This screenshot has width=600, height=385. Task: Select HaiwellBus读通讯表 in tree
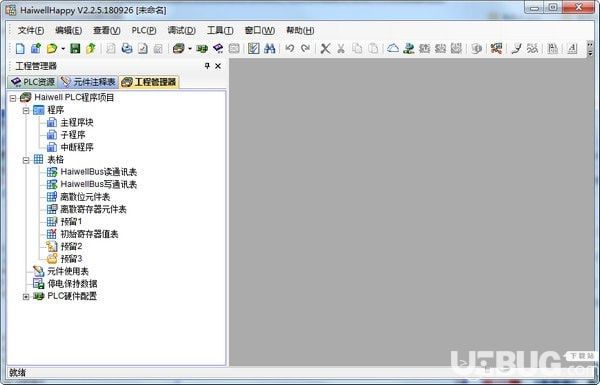(99, 172)
